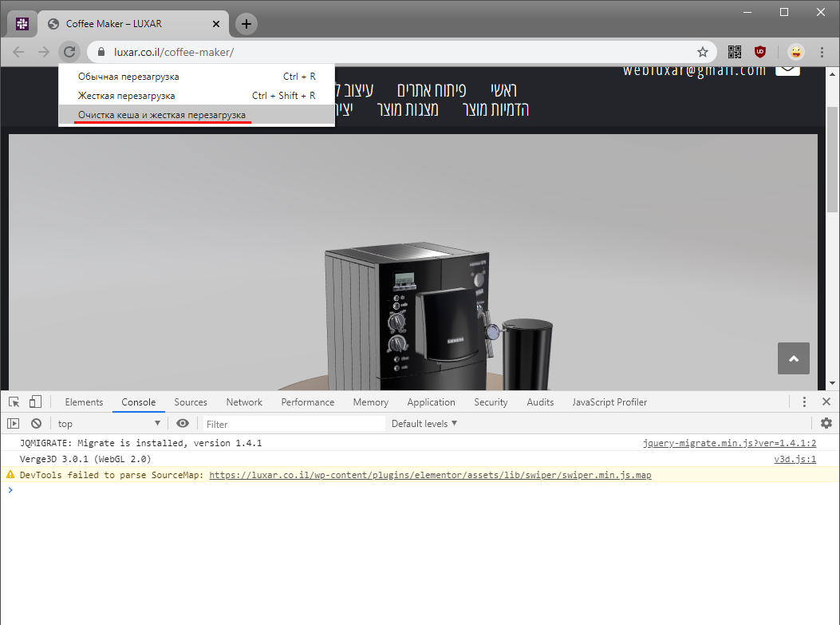Open the QR code extension

coord(735,52)
